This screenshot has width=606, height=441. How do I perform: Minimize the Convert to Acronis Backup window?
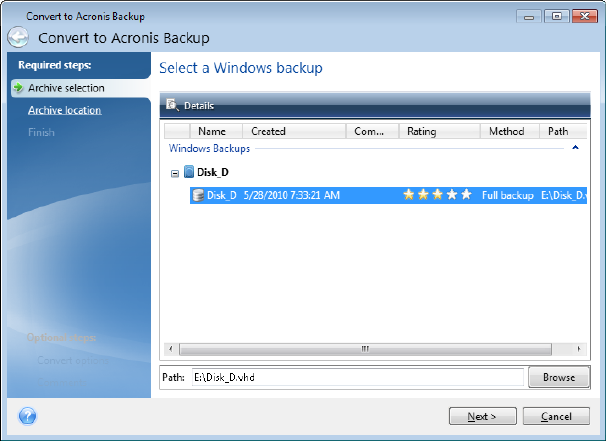click(x=529, y=16)
